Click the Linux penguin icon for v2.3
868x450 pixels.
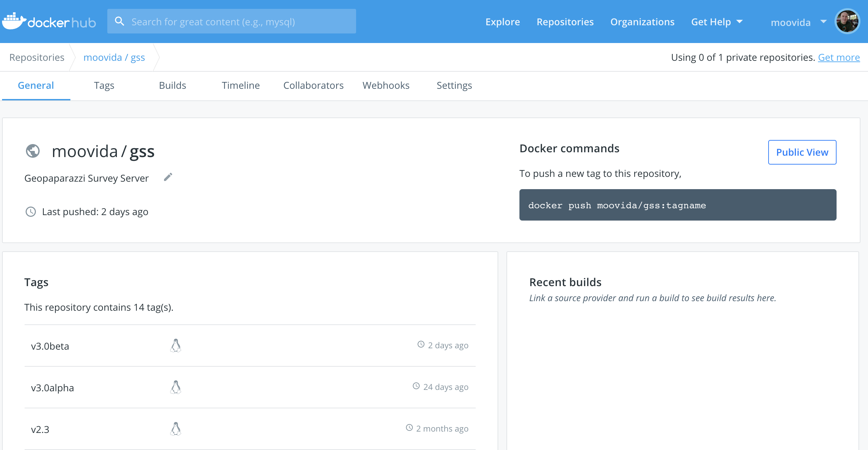point(176,429)
